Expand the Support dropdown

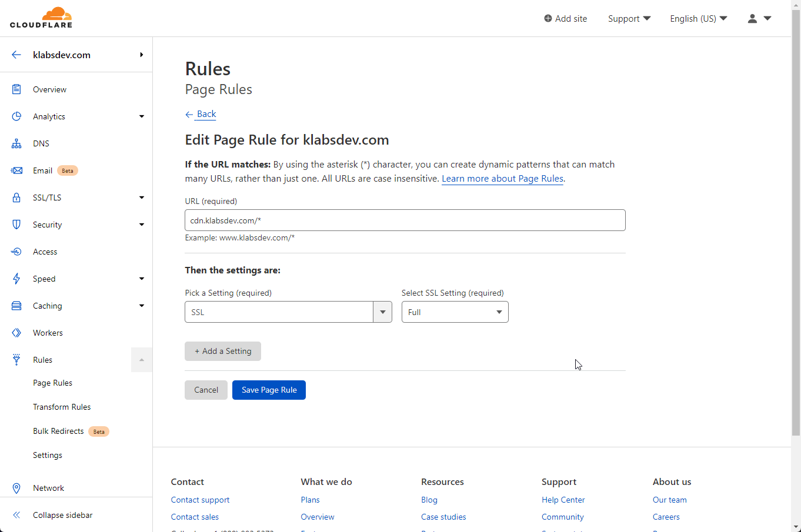629,18
